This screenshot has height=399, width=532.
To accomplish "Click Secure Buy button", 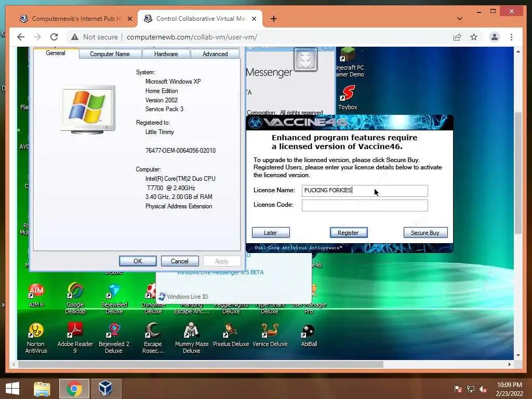I will tap(425, 233).
